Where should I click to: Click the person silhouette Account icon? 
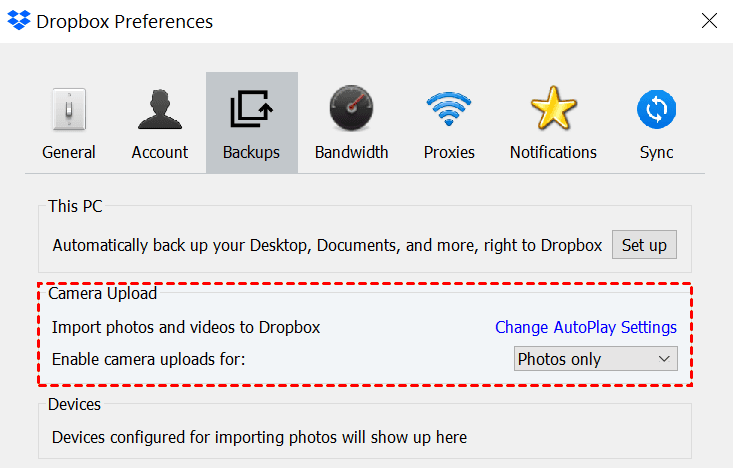click(160, 110)
